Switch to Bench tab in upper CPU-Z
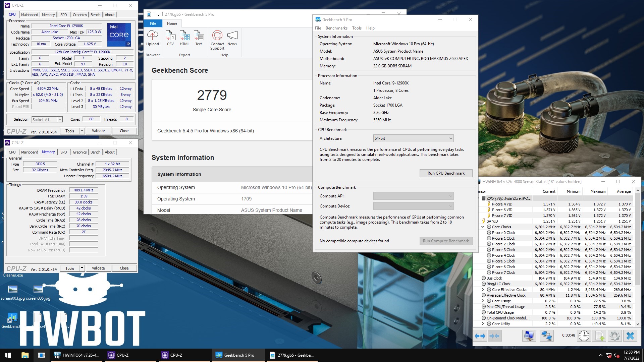 pos(96,15)
